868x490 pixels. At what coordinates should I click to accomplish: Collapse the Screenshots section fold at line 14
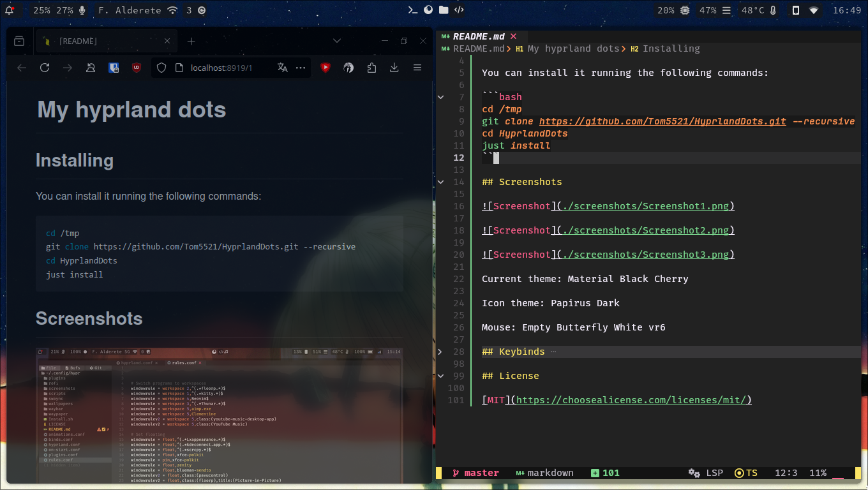440,182
